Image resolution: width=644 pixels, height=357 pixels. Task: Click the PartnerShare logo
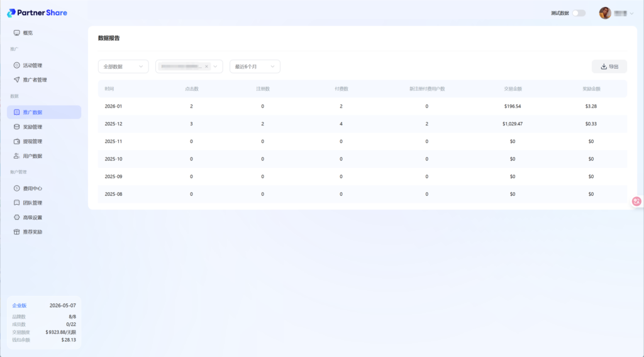tap(37, 13)
